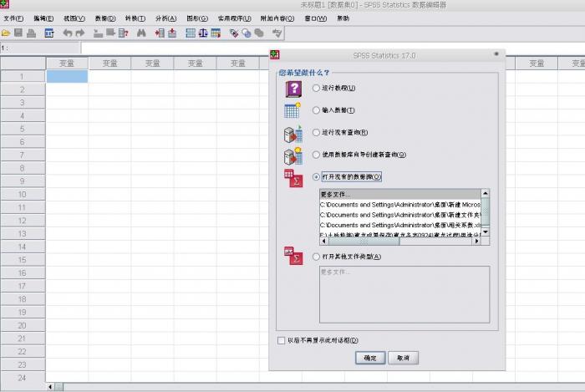Click the Weight cases scale icon
This screenshot has width=585, height=392.
[x=202, y=33]
